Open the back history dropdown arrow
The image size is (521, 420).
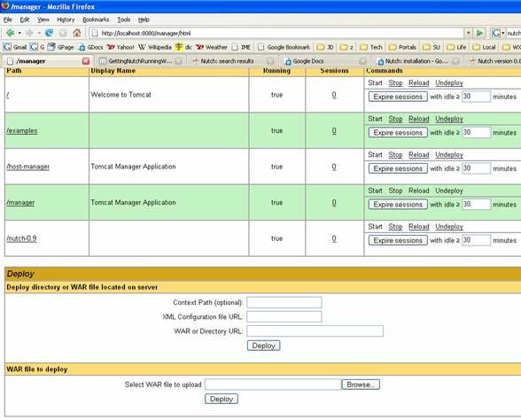19,33
